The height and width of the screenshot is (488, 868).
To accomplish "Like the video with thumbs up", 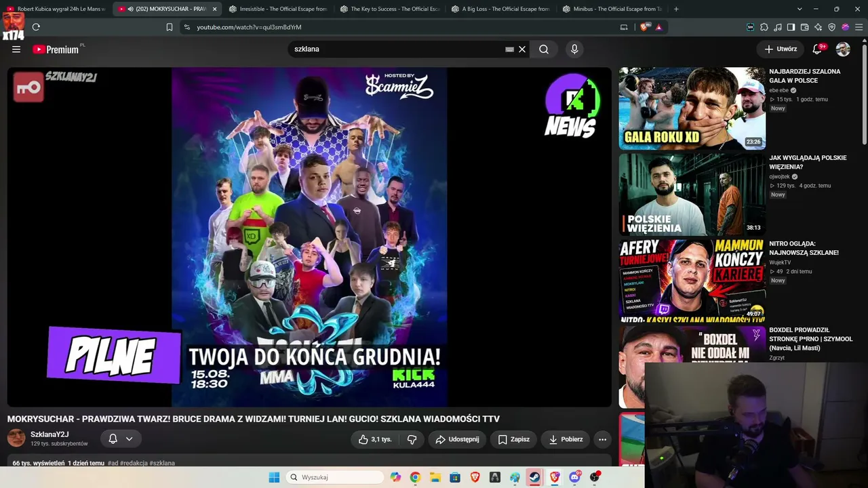I will [x=375, y=439].
